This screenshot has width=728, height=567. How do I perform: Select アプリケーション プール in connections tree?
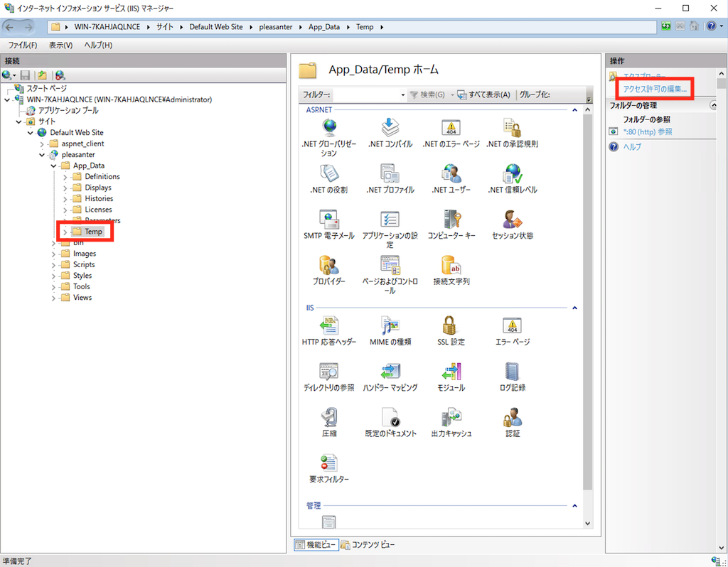point(68,110)
